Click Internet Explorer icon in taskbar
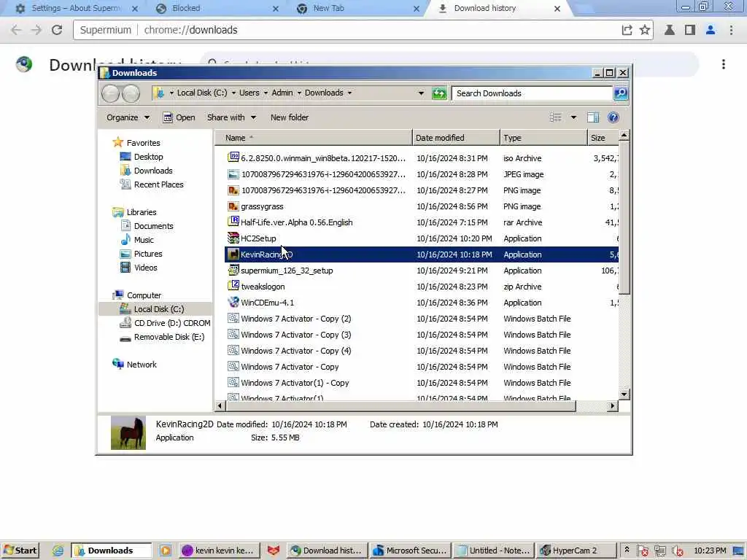 coord(58,551)
